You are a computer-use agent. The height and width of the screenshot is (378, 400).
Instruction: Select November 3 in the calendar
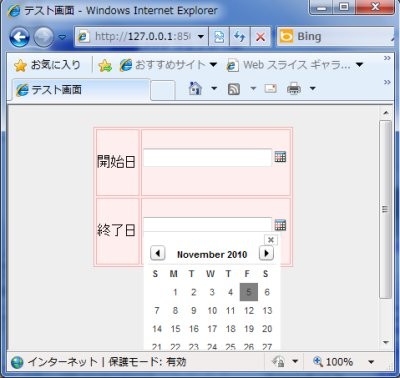[x=212, y=292]
